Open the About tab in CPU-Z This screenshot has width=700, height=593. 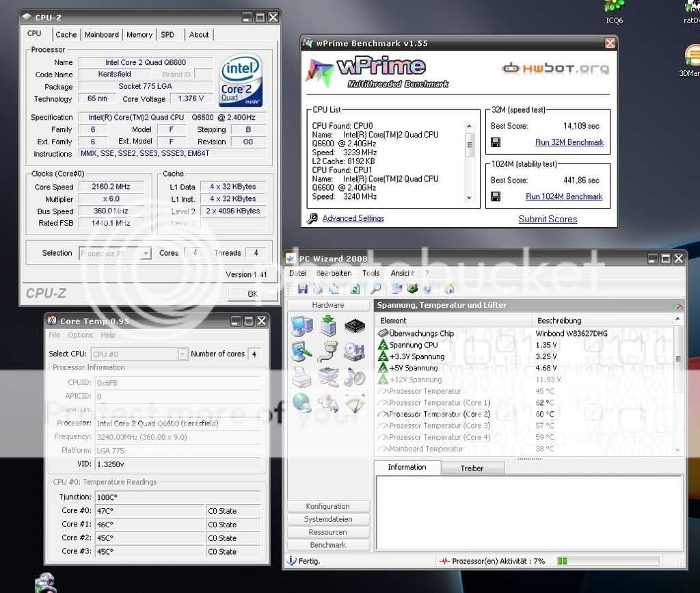point(199,35)
